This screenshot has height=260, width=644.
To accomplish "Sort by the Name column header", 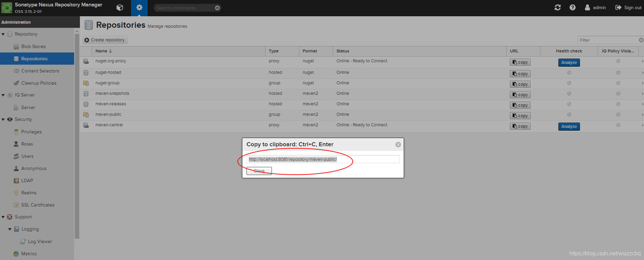I will pos(178,51).
